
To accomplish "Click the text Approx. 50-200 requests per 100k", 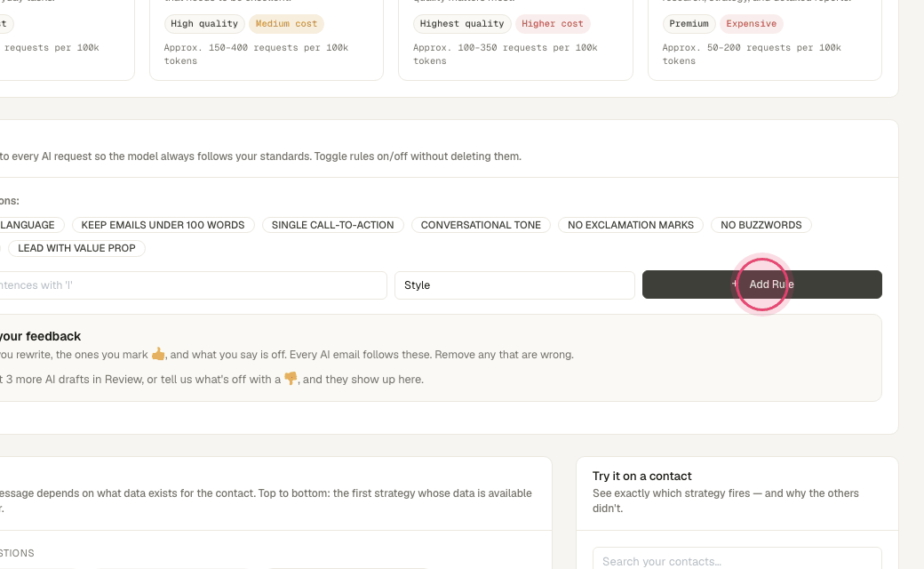I will (752, 48).
